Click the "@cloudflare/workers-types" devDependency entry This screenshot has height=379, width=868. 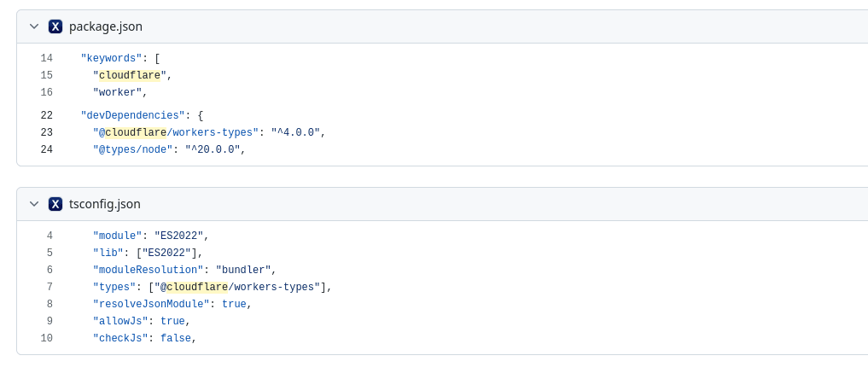[x=176, y=132]
